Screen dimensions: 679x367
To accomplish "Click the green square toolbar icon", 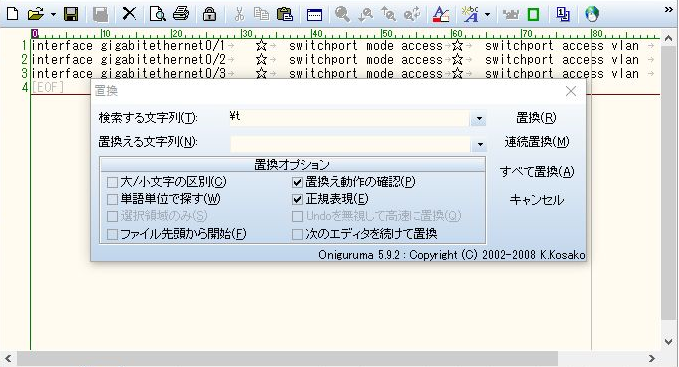I will 534,15.
